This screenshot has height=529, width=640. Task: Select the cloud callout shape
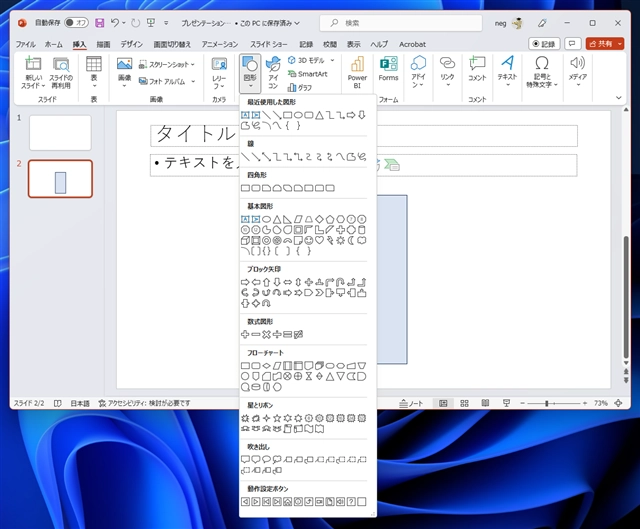tap(277, 460)
